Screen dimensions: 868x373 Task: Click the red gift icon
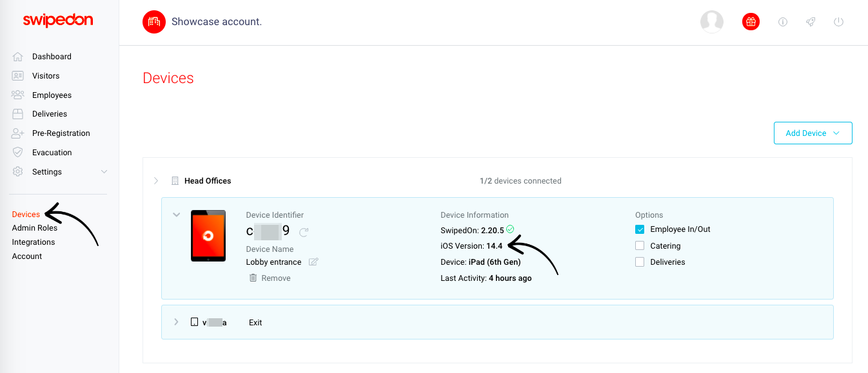[751, 22]
